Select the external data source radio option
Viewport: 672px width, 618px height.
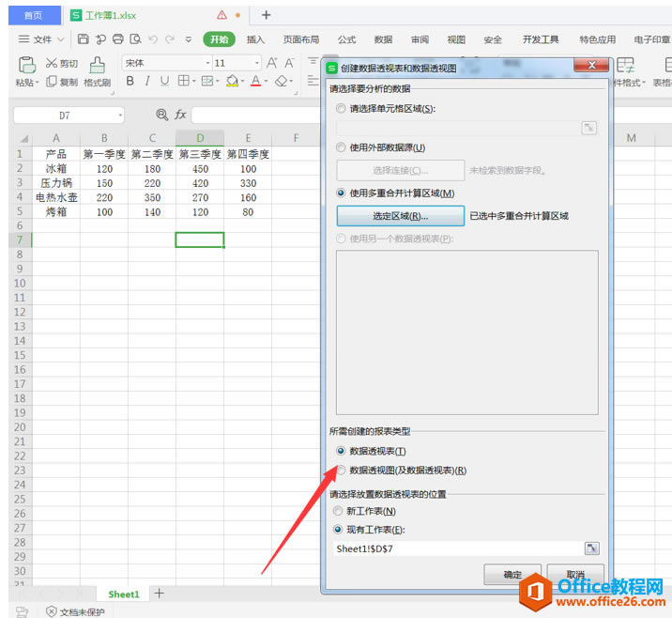341,147
